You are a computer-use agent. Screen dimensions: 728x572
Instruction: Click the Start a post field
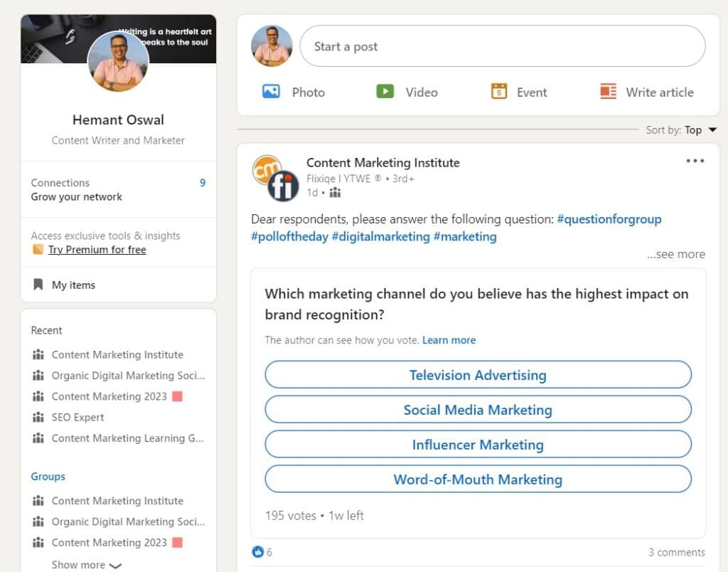pos(503,46)
